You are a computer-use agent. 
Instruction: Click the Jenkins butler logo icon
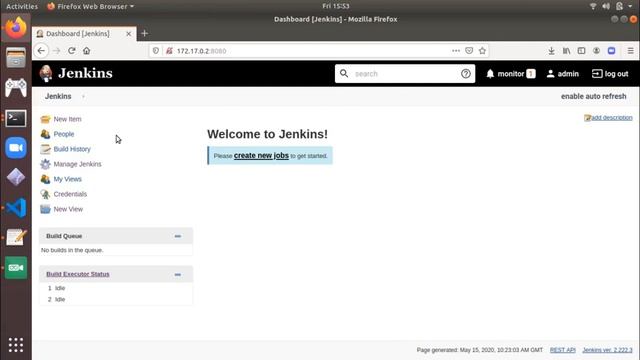point(46,73)
